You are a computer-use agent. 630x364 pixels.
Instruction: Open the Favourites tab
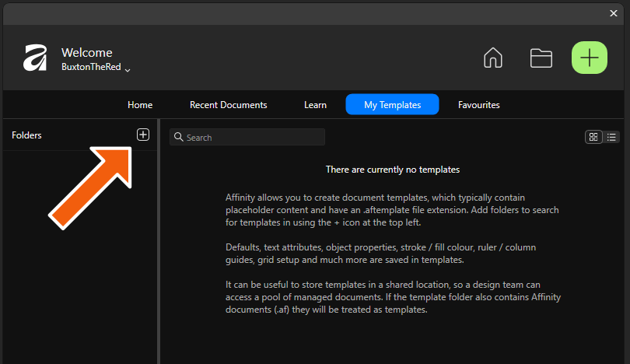click(479, 105)
